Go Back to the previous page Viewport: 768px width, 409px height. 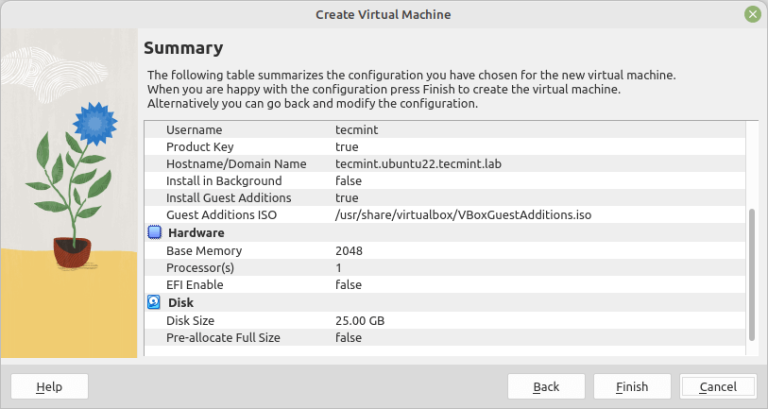546,386
